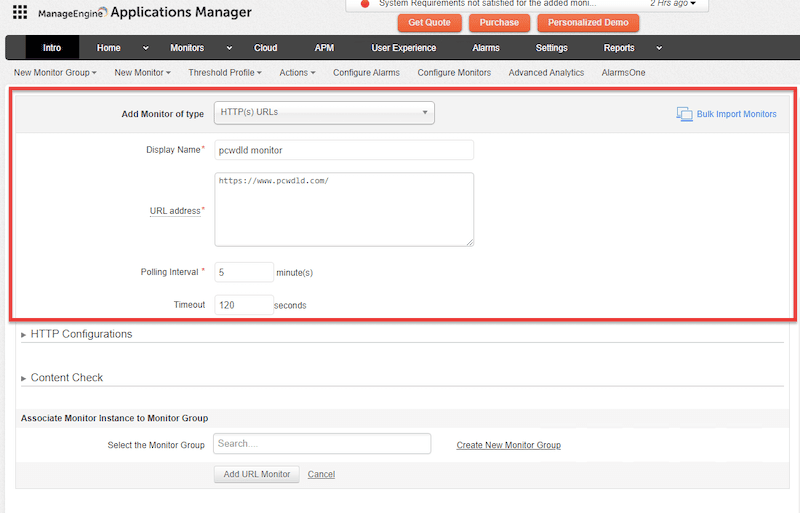Open the User Experience tab
The height and width of the screenshot is (513, 800).
[x=404, y=47]
